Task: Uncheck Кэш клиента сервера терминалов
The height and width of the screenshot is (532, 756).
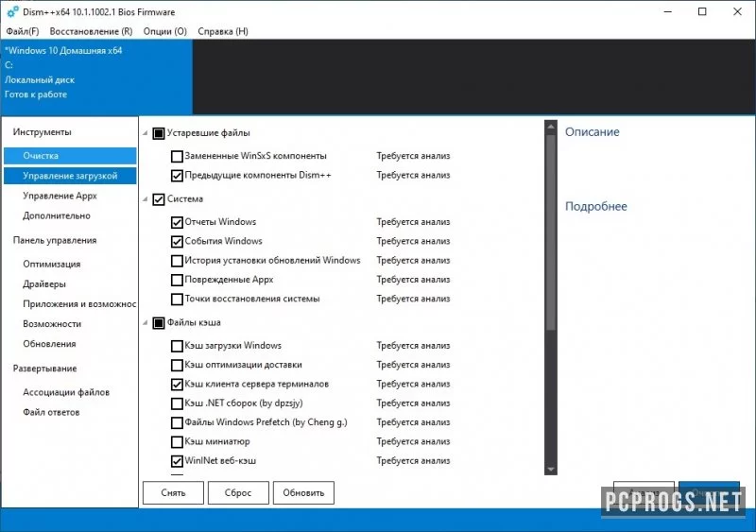Action: [x=177, y=385]
